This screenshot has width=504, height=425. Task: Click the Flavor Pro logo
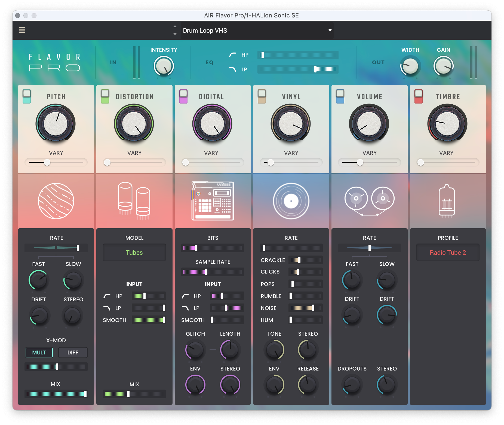55,62
